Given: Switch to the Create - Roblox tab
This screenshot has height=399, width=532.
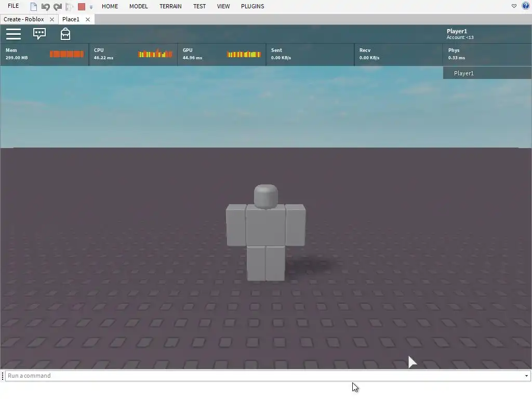Looking at the screenshot, I should click(x=24, y=19).
